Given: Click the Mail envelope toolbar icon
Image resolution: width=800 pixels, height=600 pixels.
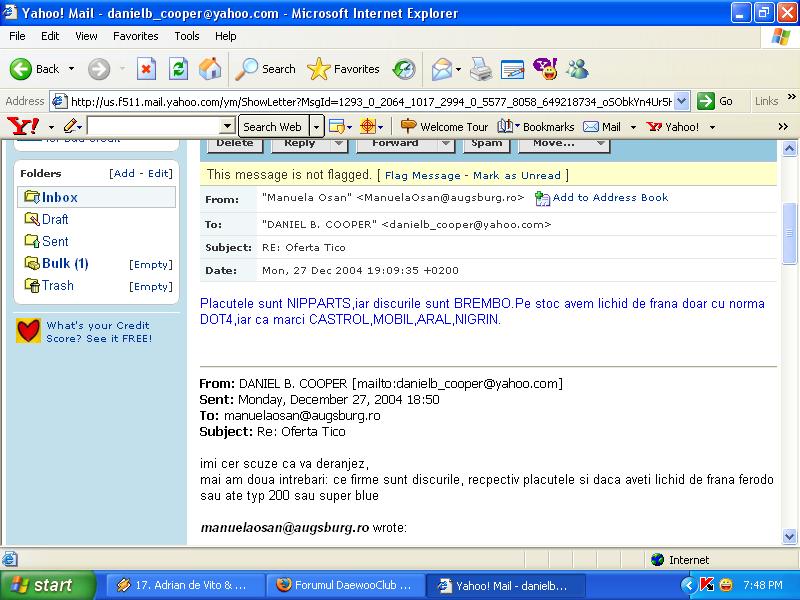Looking at the screenshot, I should (x=441, y=69).
